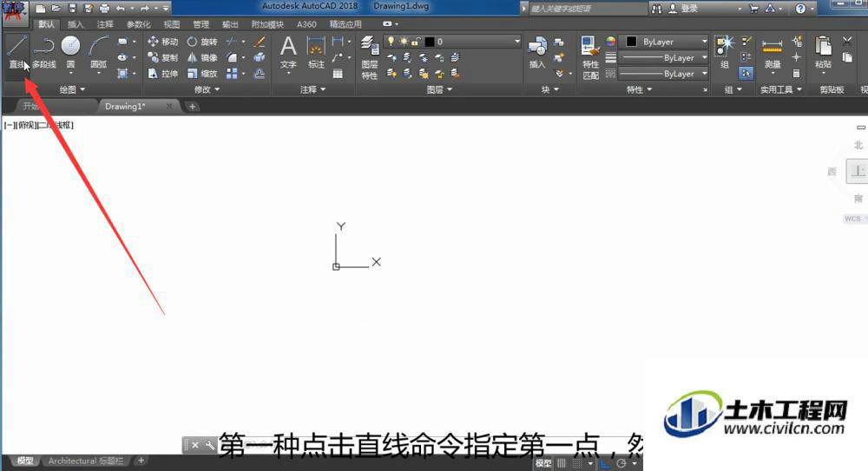Switch to the 视图 ribbon tab

(x=172, y=23)
